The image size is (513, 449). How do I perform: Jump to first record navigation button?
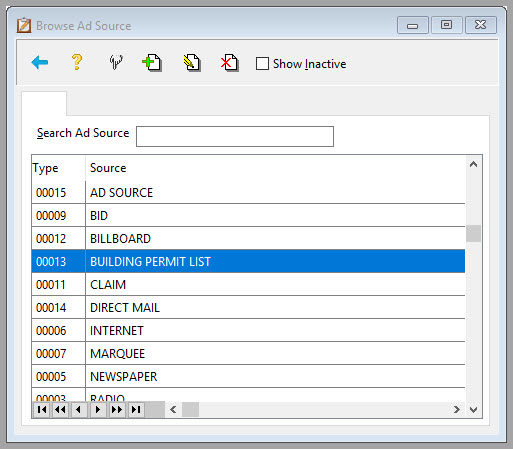pyautogui.click(x=42, y=409)
